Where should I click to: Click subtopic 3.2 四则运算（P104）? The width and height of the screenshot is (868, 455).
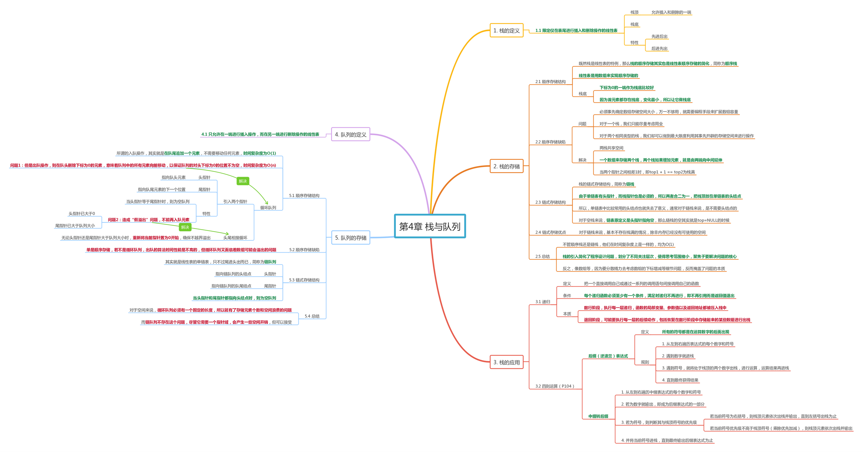tap(555, 386)
